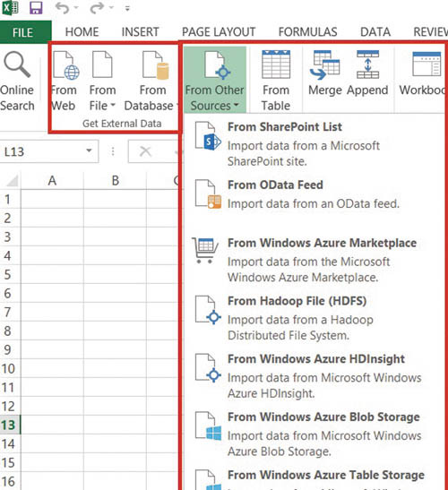448x490 pixels.
Task: Switch to the DATA tab
Action: (375, 32)
